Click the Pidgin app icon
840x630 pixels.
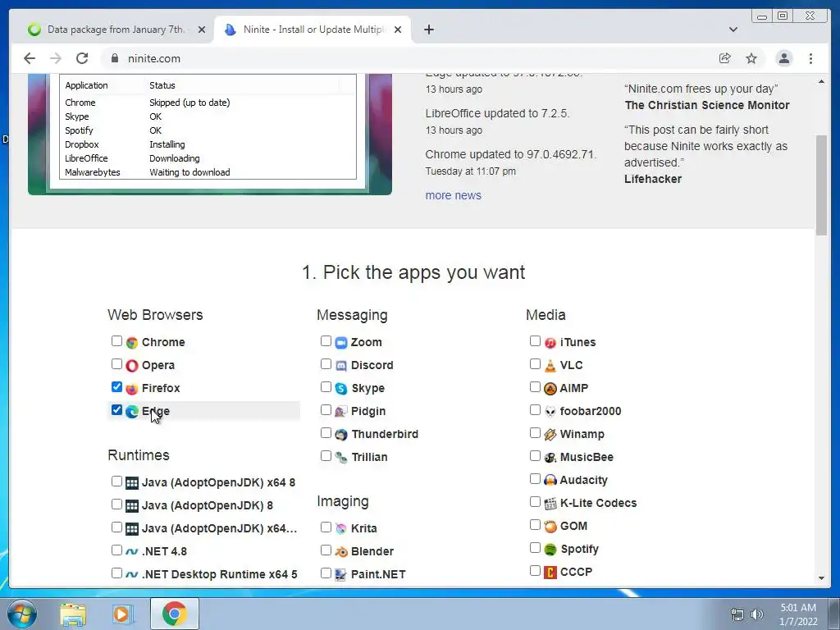pyautogui.click(x=341, y=412)
